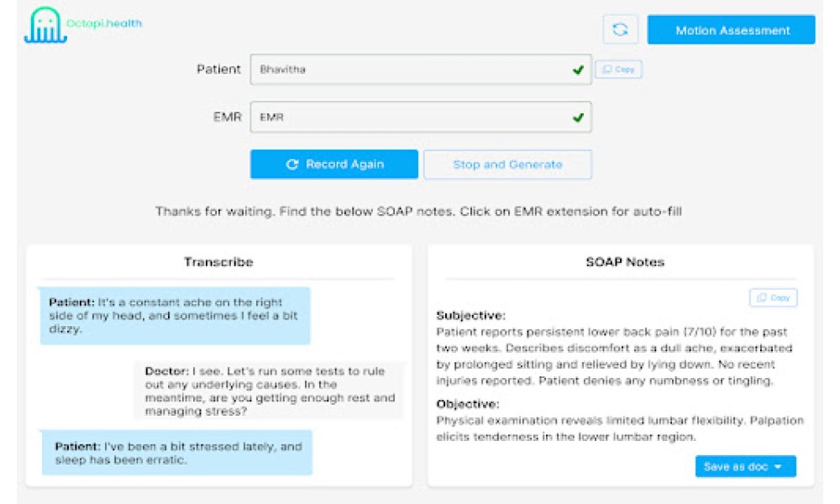
Task: Click the Record Again button
Action: pos(334,165)
